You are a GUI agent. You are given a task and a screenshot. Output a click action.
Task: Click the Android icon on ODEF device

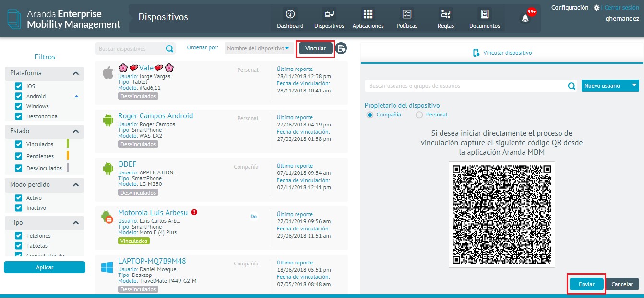click(x=108, y=168)
